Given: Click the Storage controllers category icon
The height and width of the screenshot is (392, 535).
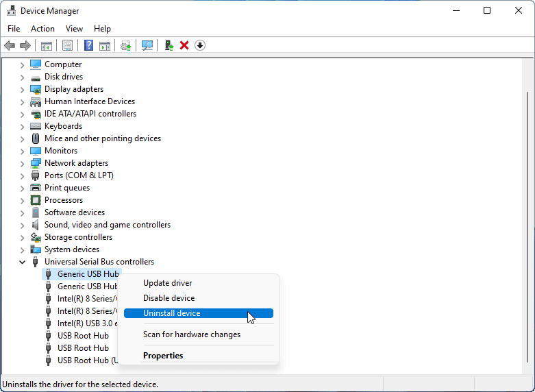Looking at the screenshot, I should click(36, 237).
